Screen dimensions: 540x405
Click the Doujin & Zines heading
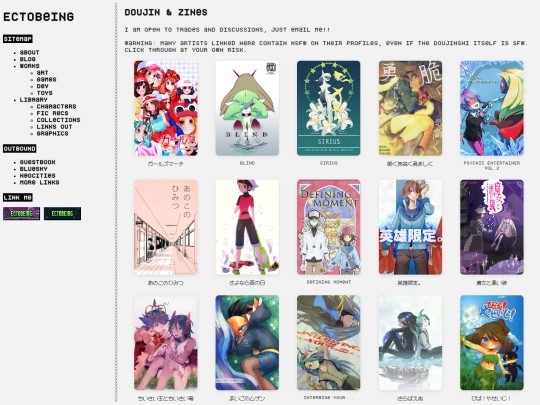click(x=166, y=12)
